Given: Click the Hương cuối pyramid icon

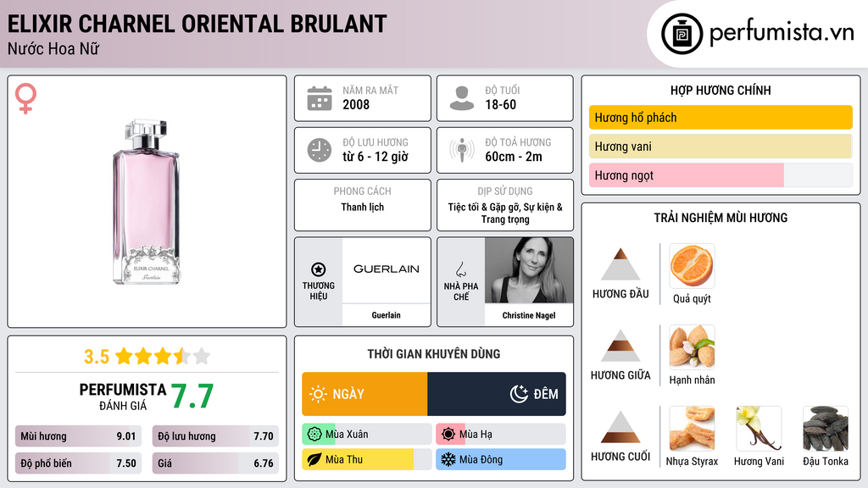Looking at the screenshot, I should click(620, 427).
